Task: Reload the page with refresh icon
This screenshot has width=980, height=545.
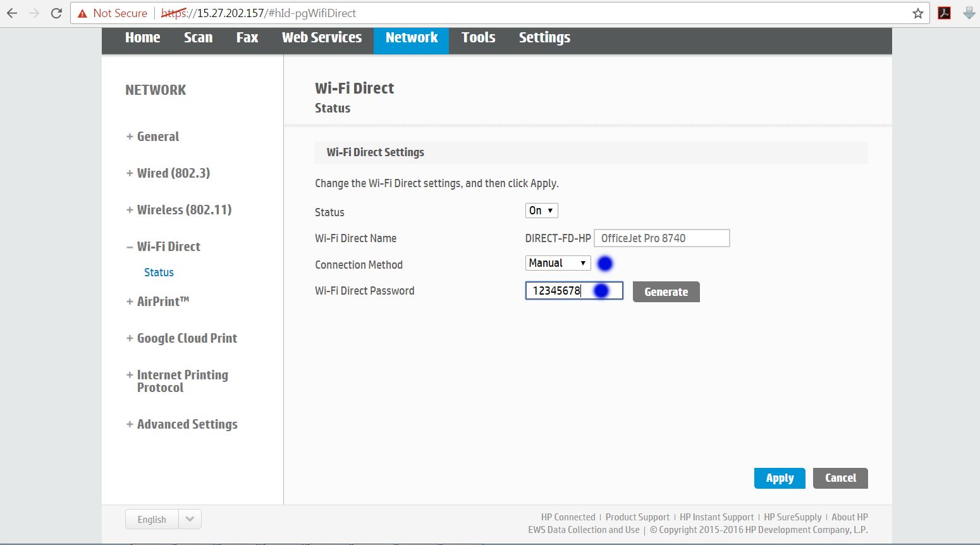Action: [56, 13]
